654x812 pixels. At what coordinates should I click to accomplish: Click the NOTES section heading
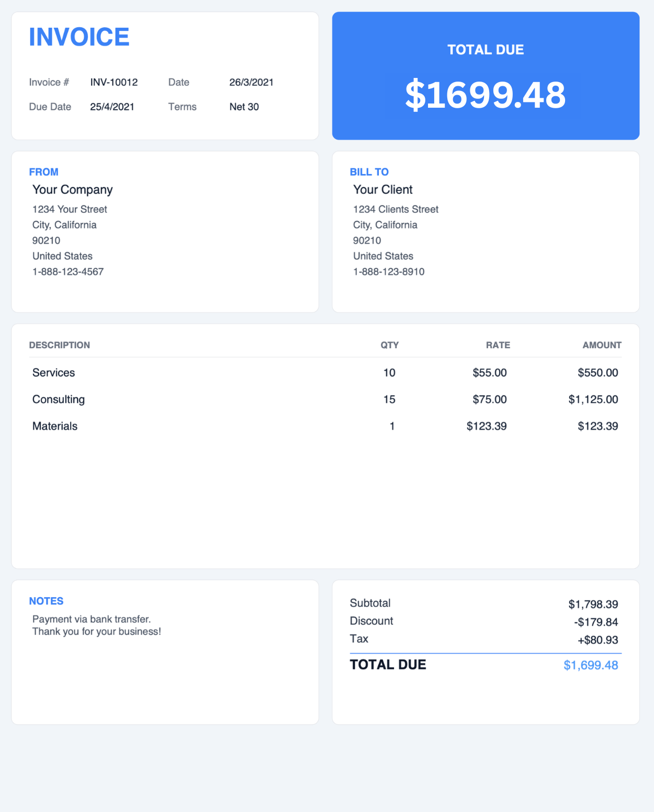click(46, 601)
